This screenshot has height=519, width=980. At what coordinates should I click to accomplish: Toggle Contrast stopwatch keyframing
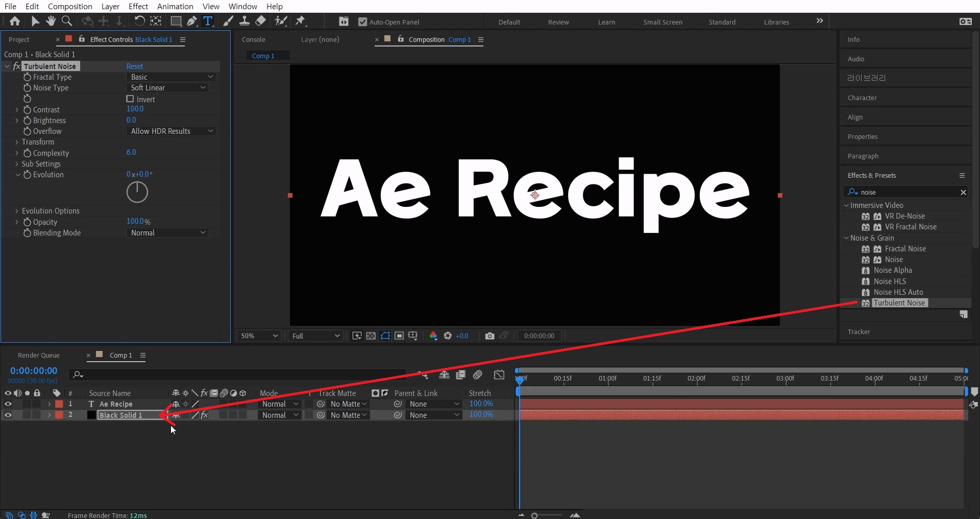click(x=28, y=110)
